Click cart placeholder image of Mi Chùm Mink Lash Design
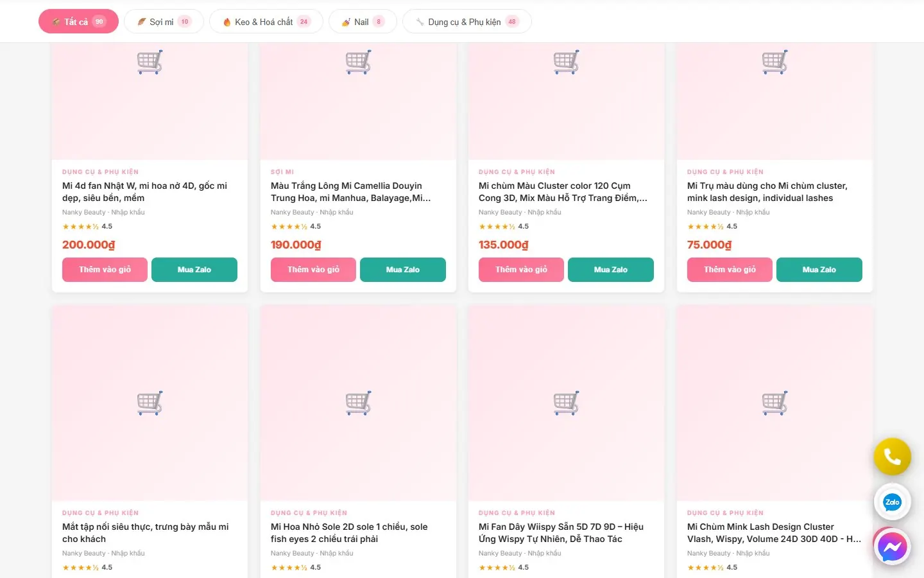The image size is (924, 578). click(x=774, y=403)
